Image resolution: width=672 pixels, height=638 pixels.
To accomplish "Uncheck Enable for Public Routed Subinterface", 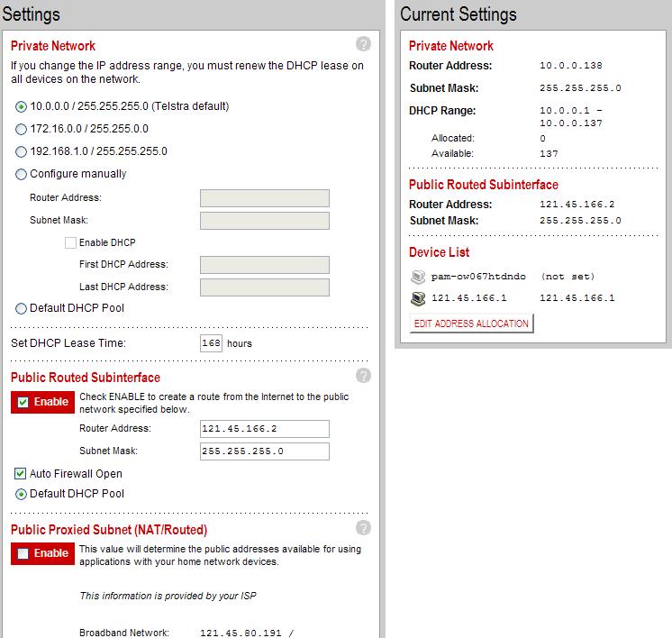I will tap(23, 402).
